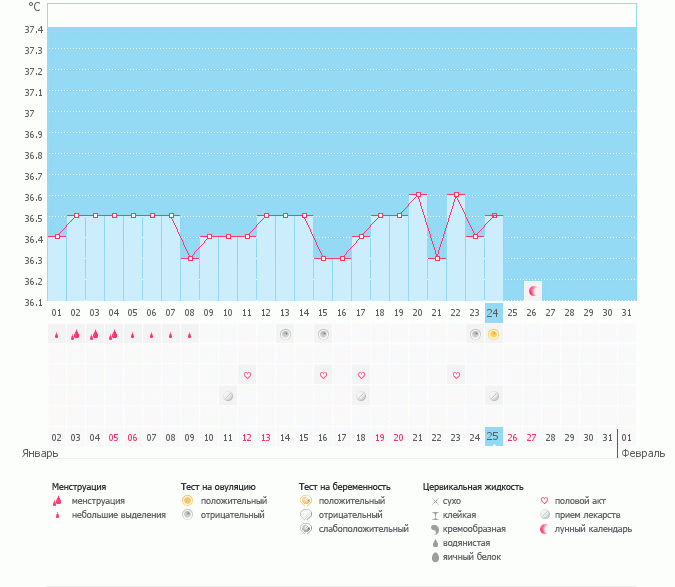
Task: Select highlighted calendar date 25 in bottom row
Action: [493, 437]
